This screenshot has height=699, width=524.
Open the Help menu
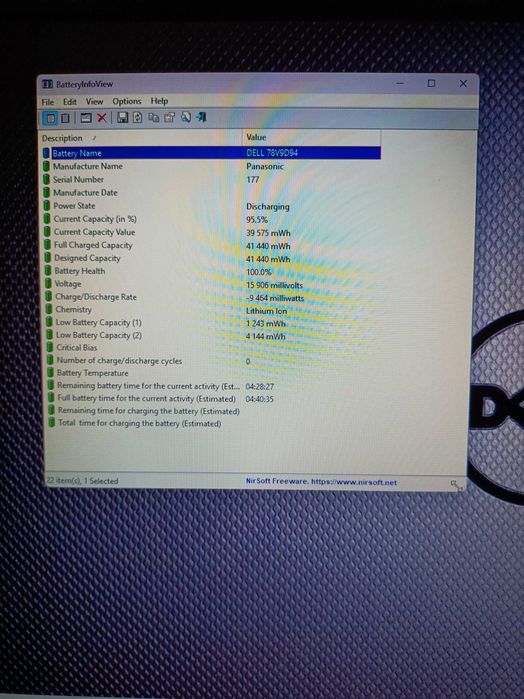click(x=159, y=101)
